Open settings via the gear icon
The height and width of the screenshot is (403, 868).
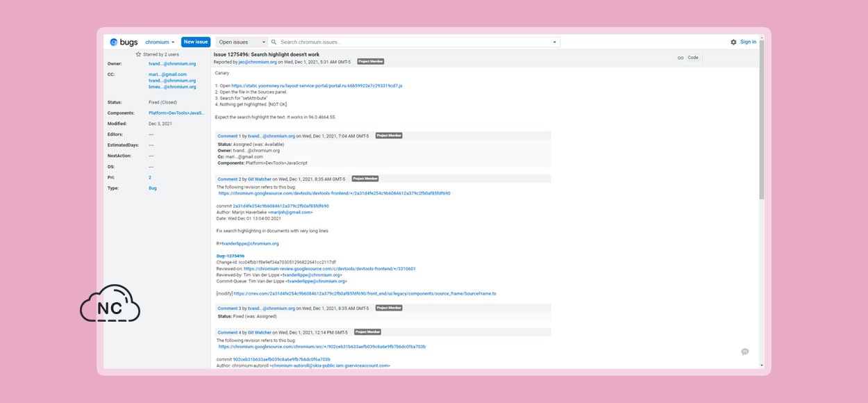[733, 42]
